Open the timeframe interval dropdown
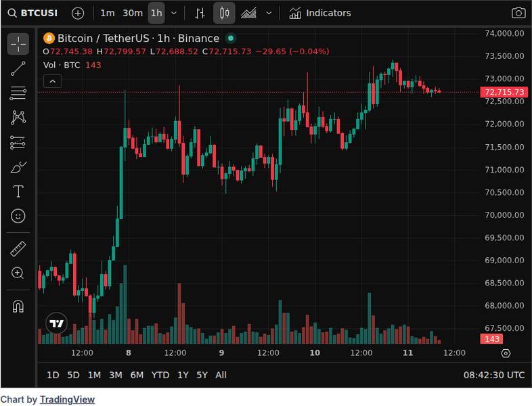The image size is (532, 406). [x=174, y=14]
